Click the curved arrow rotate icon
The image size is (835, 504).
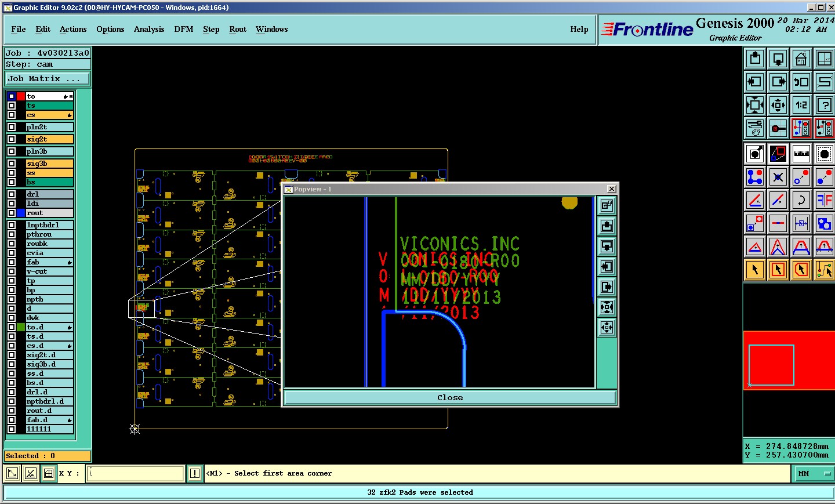tap(801, 200)
